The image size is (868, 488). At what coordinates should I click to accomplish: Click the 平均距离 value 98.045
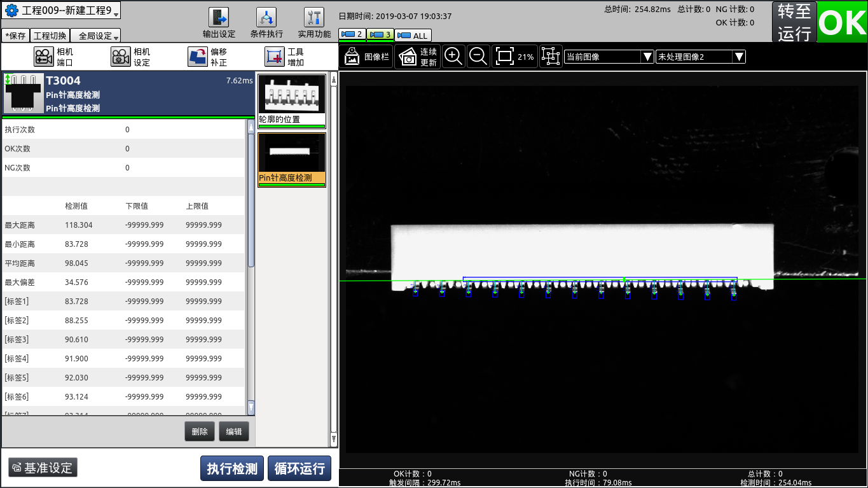coord(77,263)
